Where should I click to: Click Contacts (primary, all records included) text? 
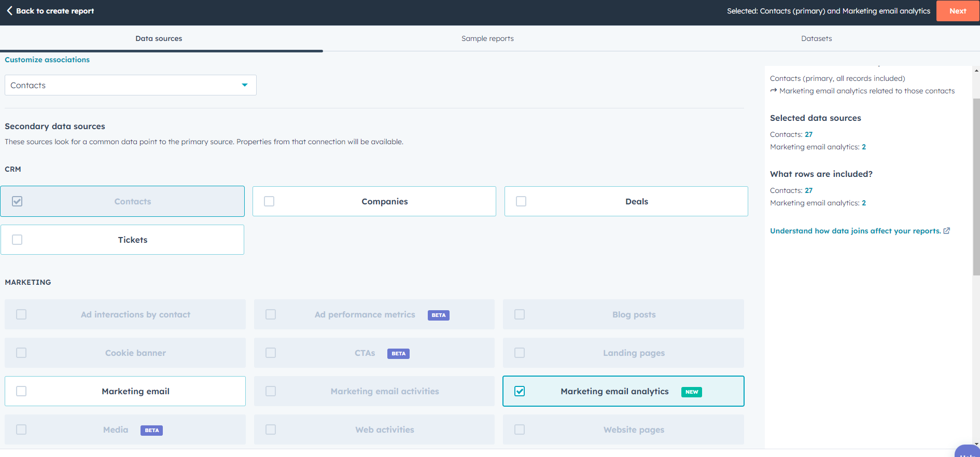click(837, 78)
